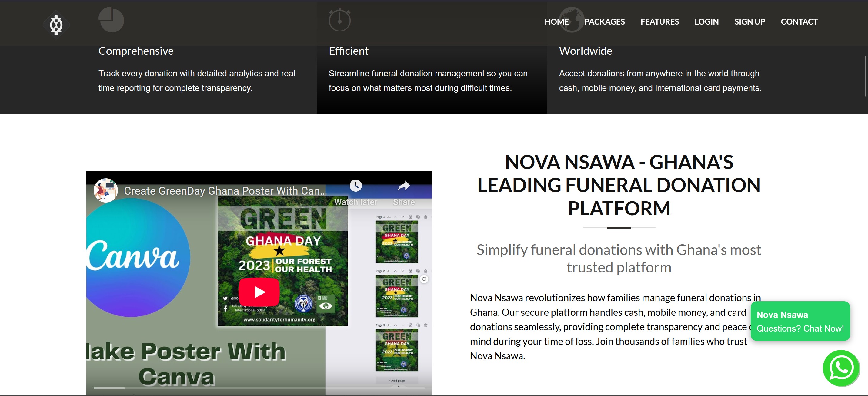Screen dimensions: 868x396
Task: Click the video progress bar
Action: click(x=259, y=388)
